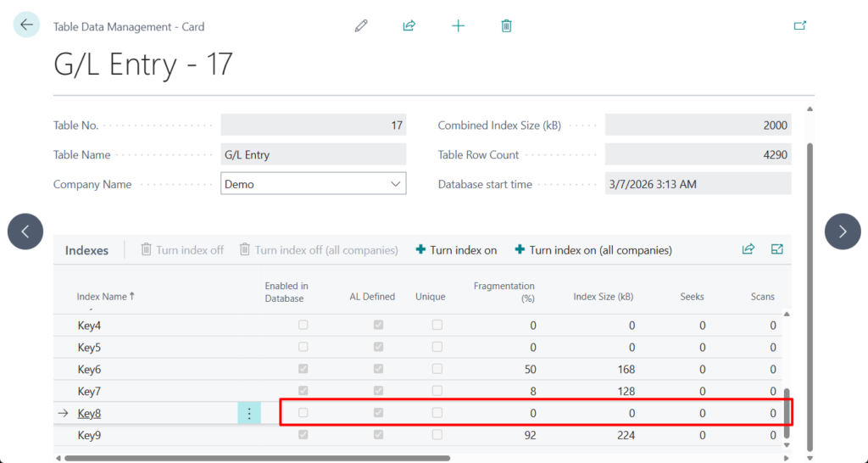Click the Indexes grid scroll down arrow
The width and height of the screenshot is (868, 463).
tap(787, 444)
